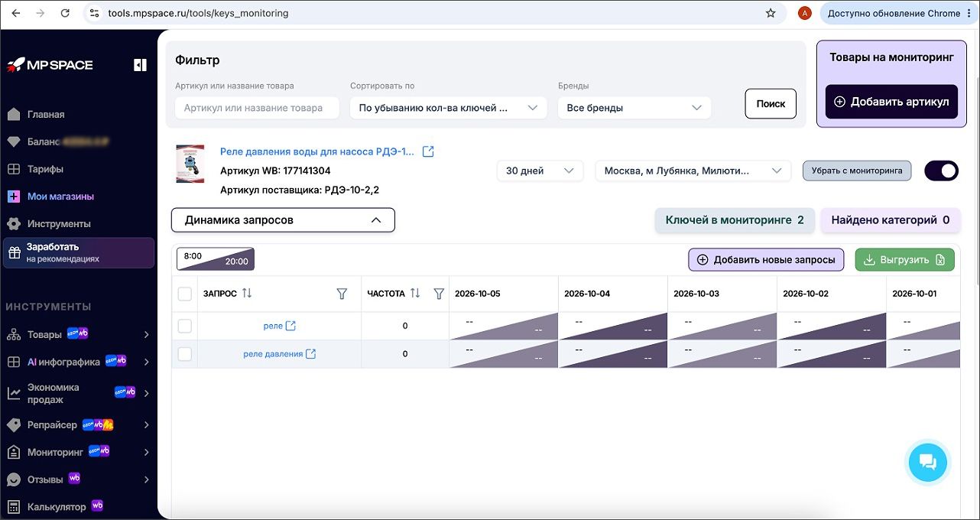The width and height of the screenshot is (980, 520).
Task: Collapse the sidebar with the panel icon
Action: click(140, 65)
